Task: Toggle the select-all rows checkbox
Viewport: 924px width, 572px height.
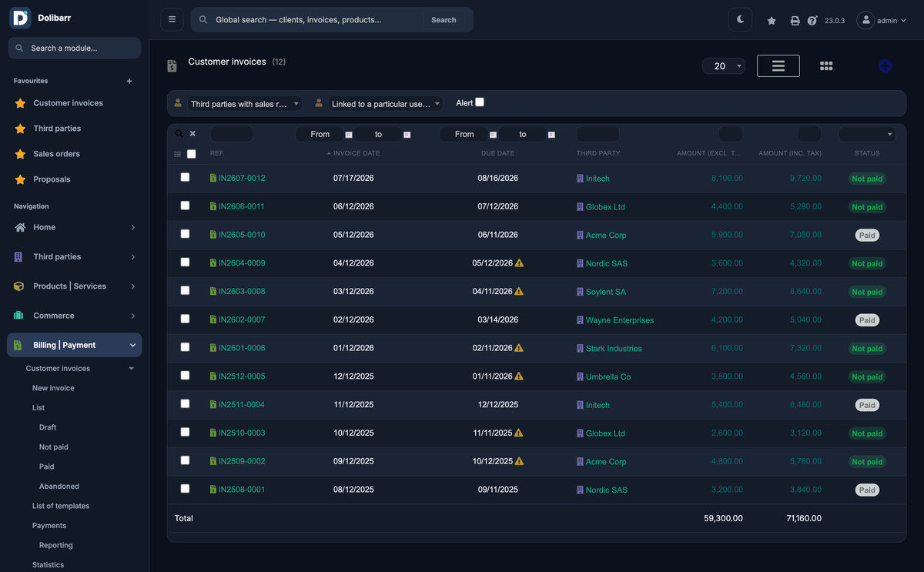Action: tap(192, 154)
